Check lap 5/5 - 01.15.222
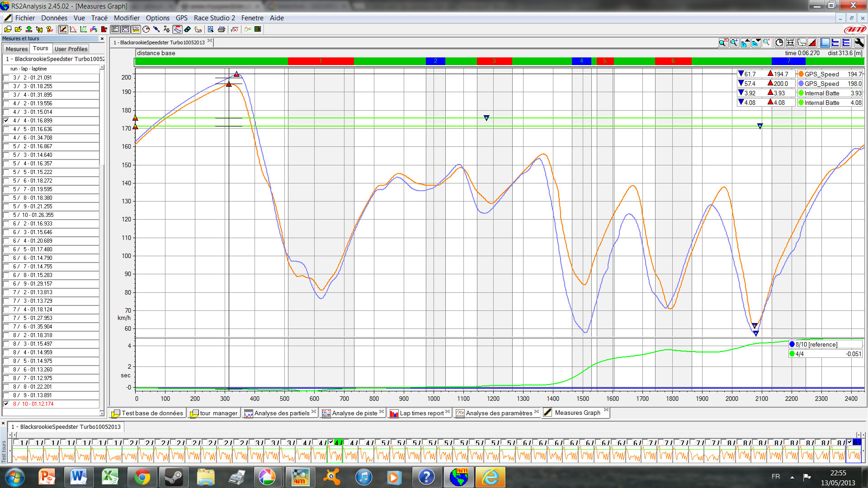The height and width of the screenshot is (488, 868). (6, 172)
